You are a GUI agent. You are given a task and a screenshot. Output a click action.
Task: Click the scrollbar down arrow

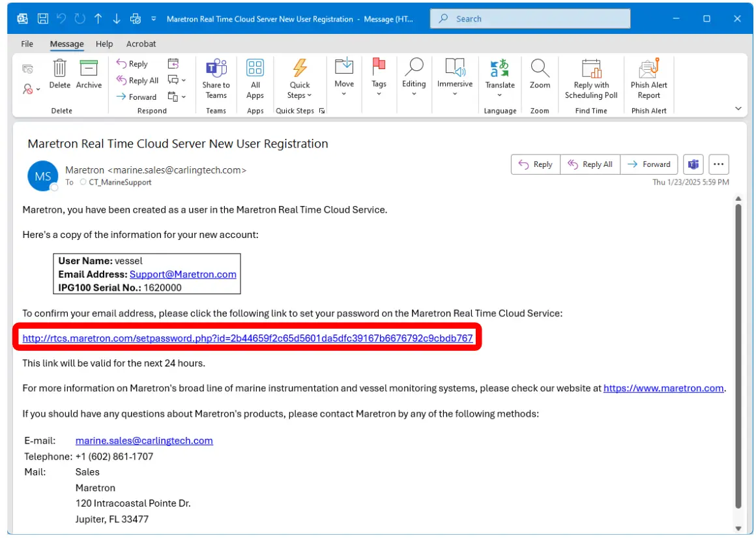[738, 528]
